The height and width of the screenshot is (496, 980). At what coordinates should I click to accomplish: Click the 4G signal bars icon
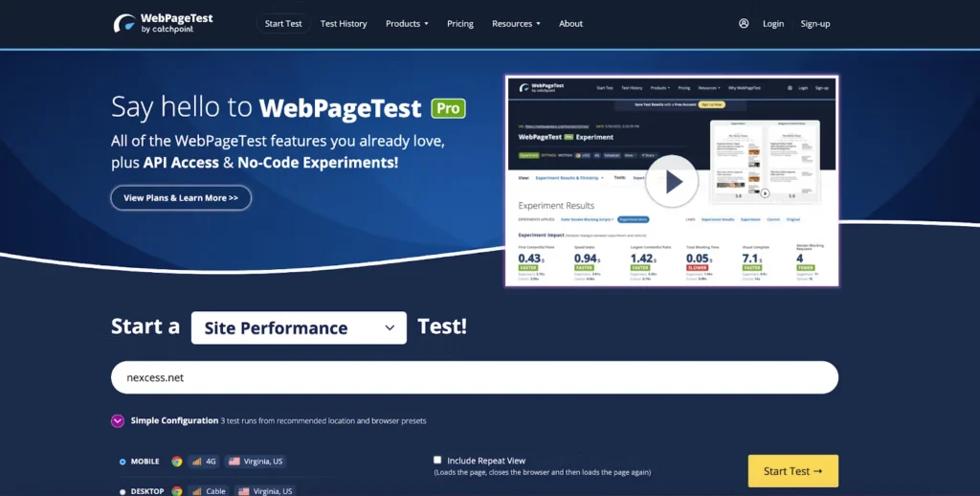(197, 462)
